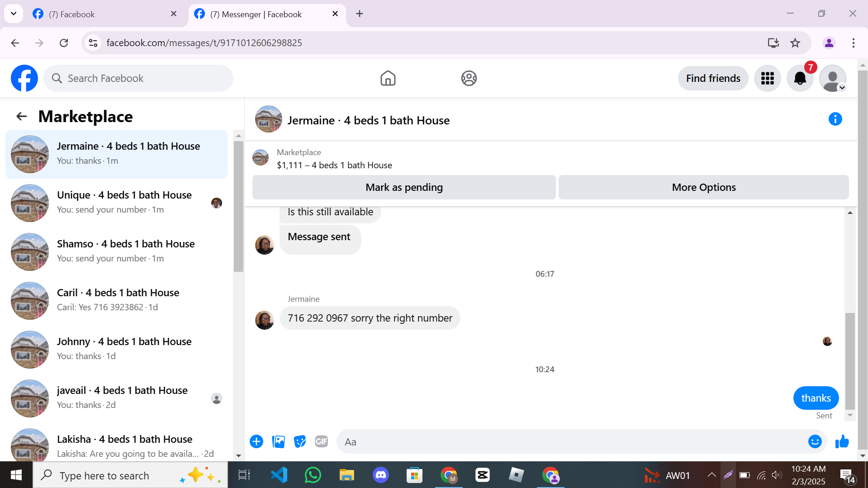Open Discord from the taskbar
The width and height of the screenshot is (868, 488).
(381, 475)
